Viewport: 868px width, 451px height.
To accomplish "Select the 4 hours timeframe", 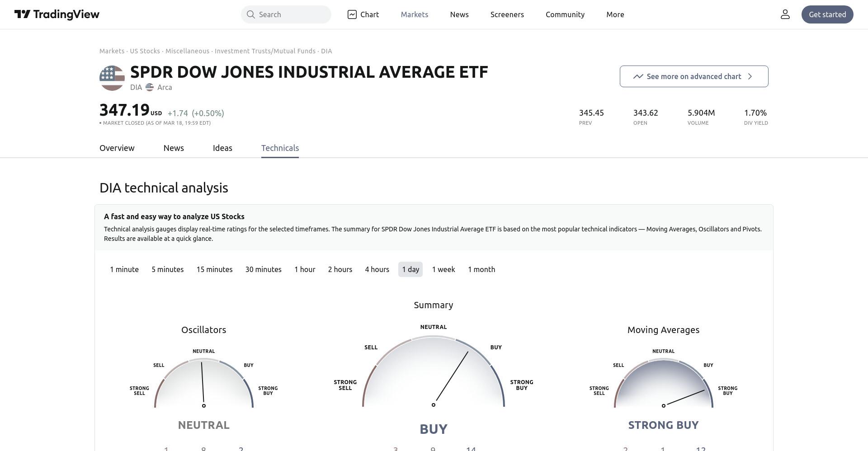I will point(377,269).
